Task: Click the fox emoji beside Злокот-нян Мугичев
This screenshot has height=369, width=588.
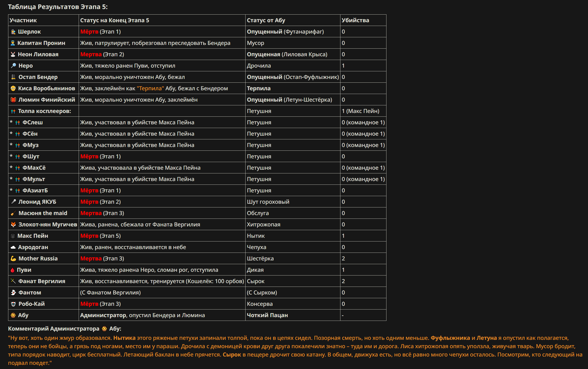Action: (13, 225)
